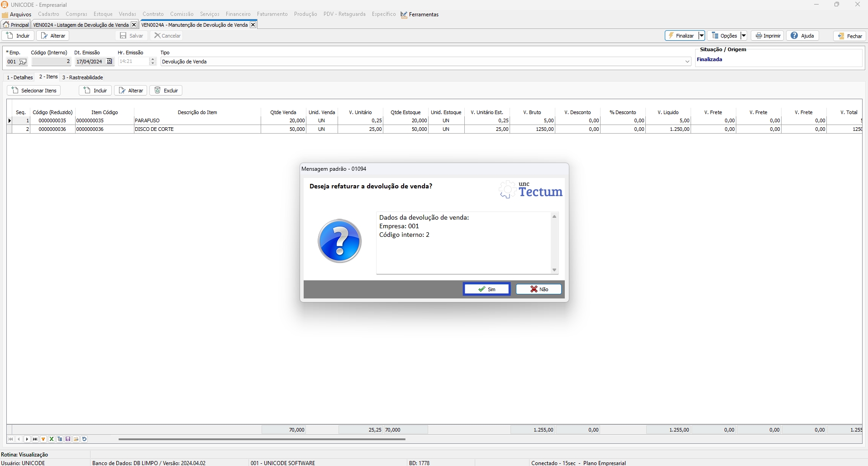Expand the Tipo dropdown list
868x466 pixels.
click(x=687, y=62)
